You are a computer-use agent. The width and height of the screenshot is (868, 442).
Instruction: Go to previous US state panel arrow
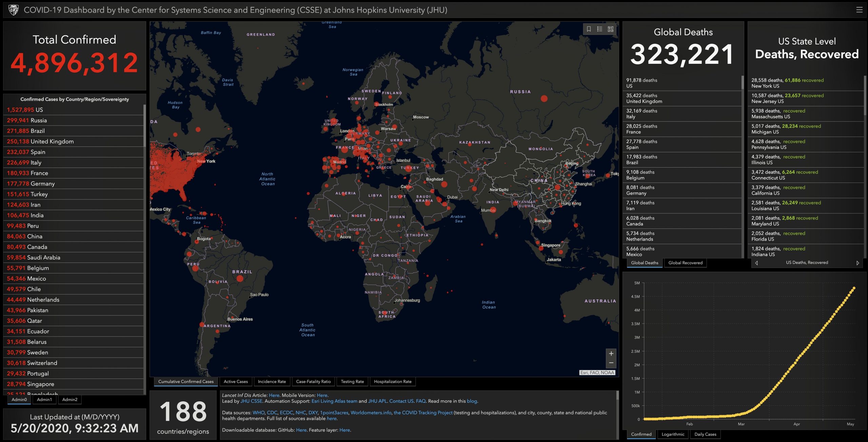[x=756, y=263]
